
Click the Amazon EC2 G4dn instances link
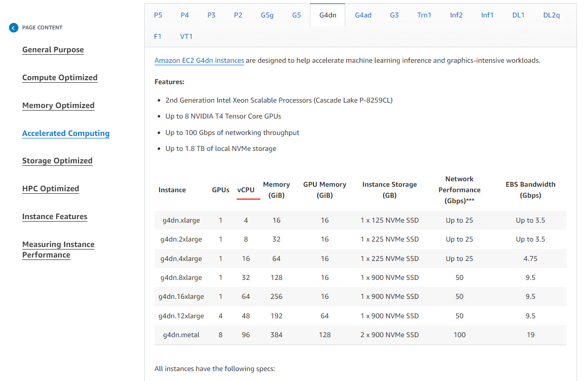coord(199,61)
